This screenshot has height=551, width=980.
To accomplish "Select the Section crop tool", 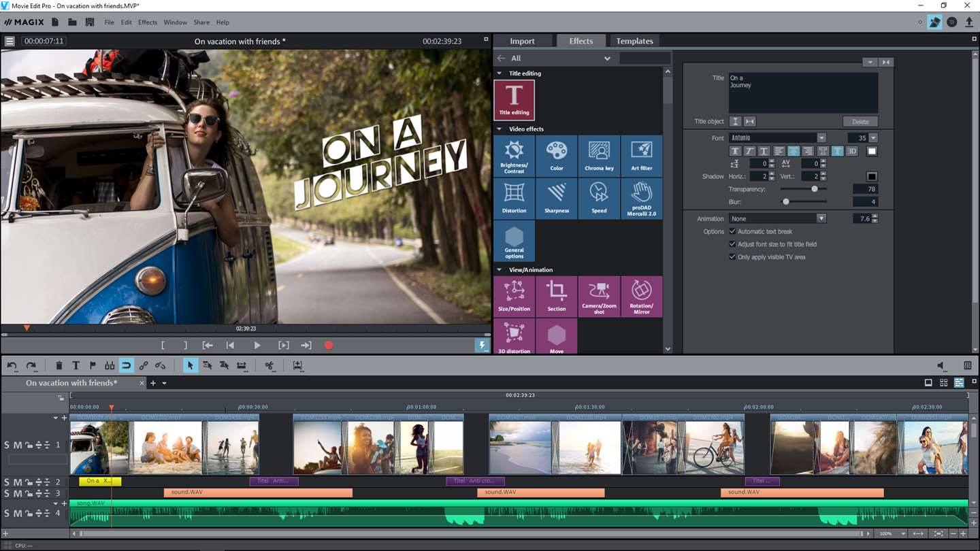I will (557, 297).
